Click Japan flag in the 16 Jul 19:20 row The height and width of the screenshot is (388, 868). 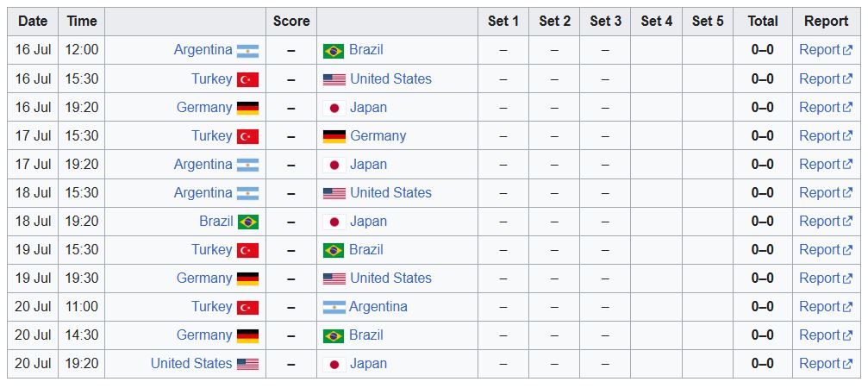click(333, 108)
